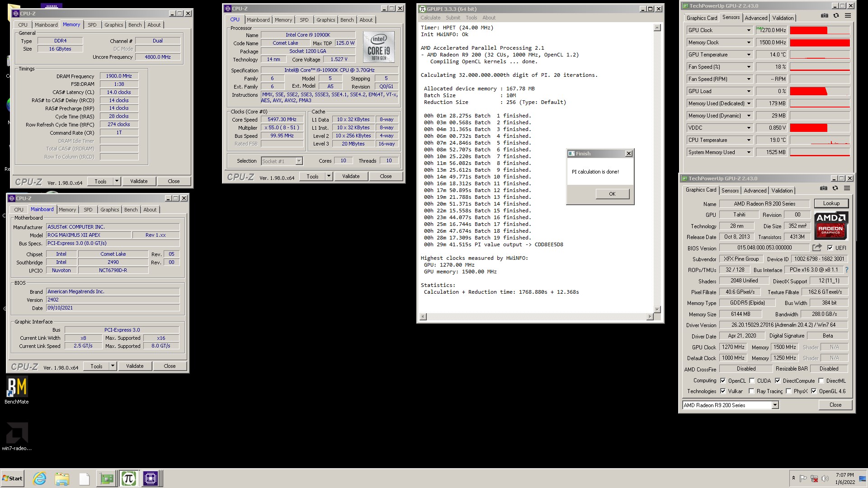868x488 pixels.
Task: Expand the Memory Clock sensor dropdown
Action: 749,42
